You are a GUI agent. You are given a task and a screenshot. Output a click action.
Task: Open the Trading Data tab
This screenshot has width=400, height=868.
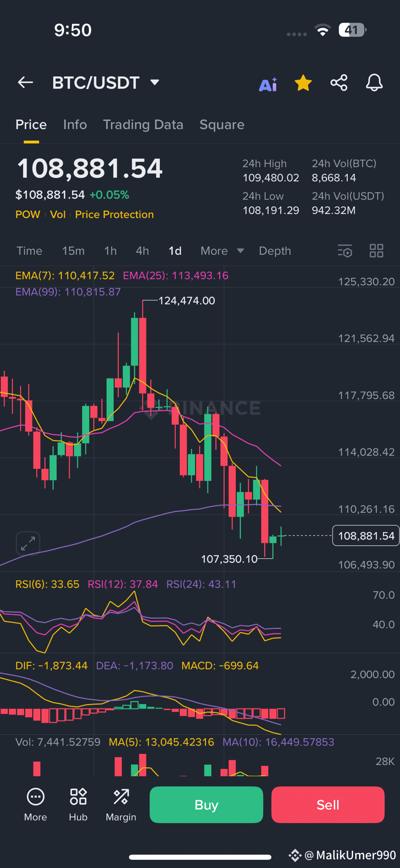143,125
